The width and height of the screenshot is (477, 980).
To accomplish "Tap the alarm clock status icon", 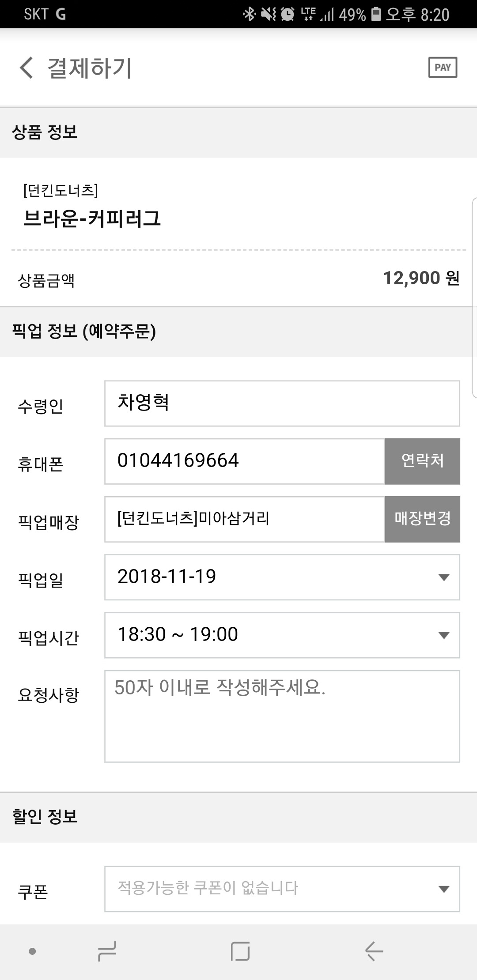I will (x=288, y=14).
